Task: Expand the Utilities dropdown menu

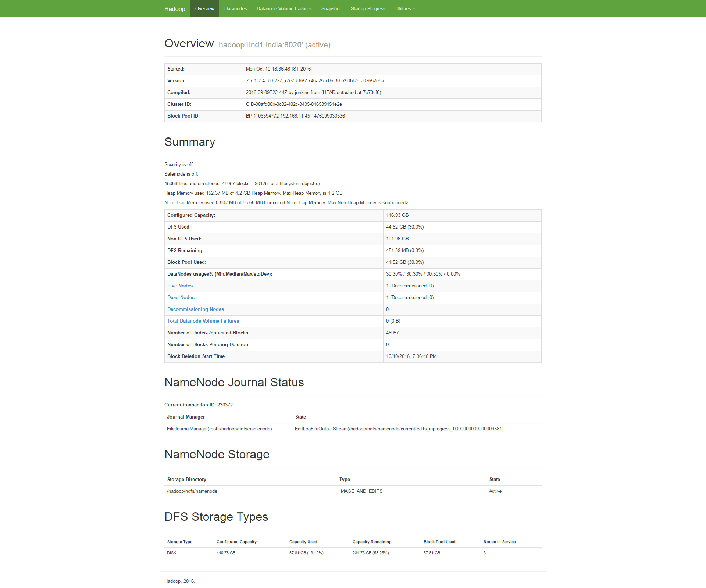Action: tap(403, 9)
